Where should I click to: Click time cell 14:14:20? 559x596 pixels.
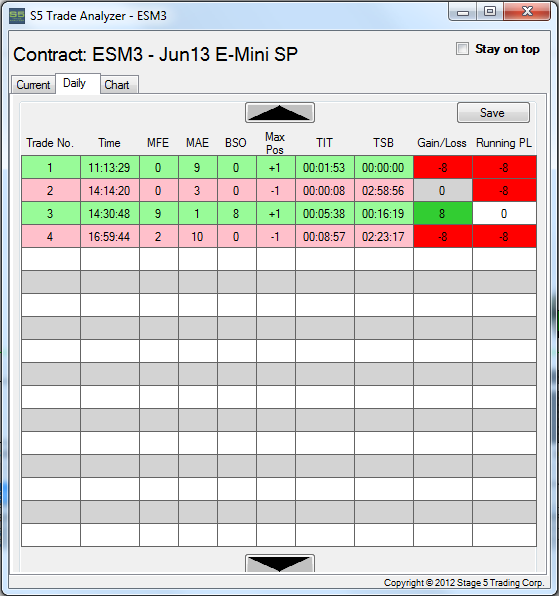click(109, 190)
